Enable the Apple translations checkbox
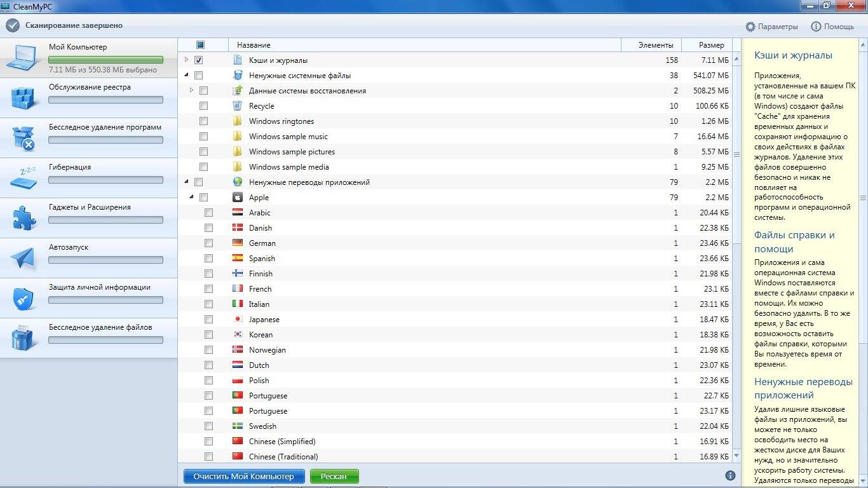 coord(203,198)
